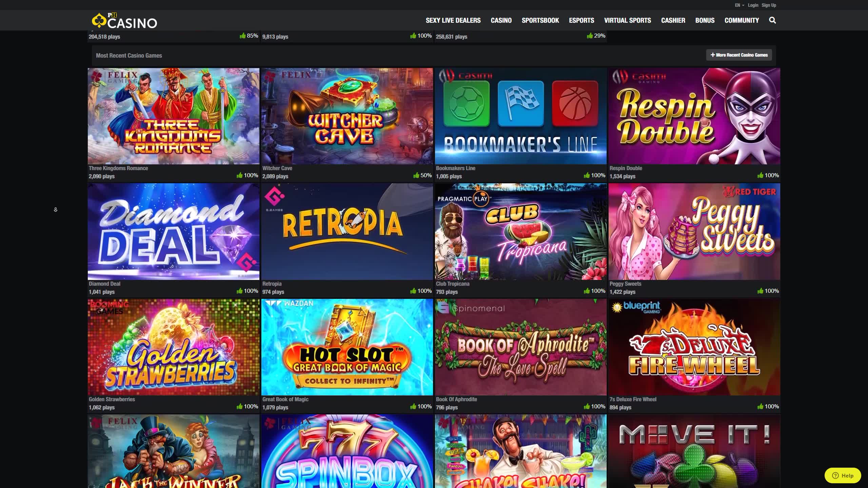Open Three Kingdoms Romance title link

point(118,168)
